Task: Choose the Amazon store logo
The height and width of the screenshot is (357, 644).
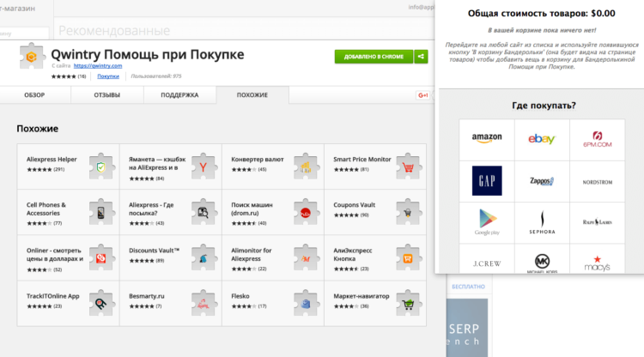Action: pos(487,138)
